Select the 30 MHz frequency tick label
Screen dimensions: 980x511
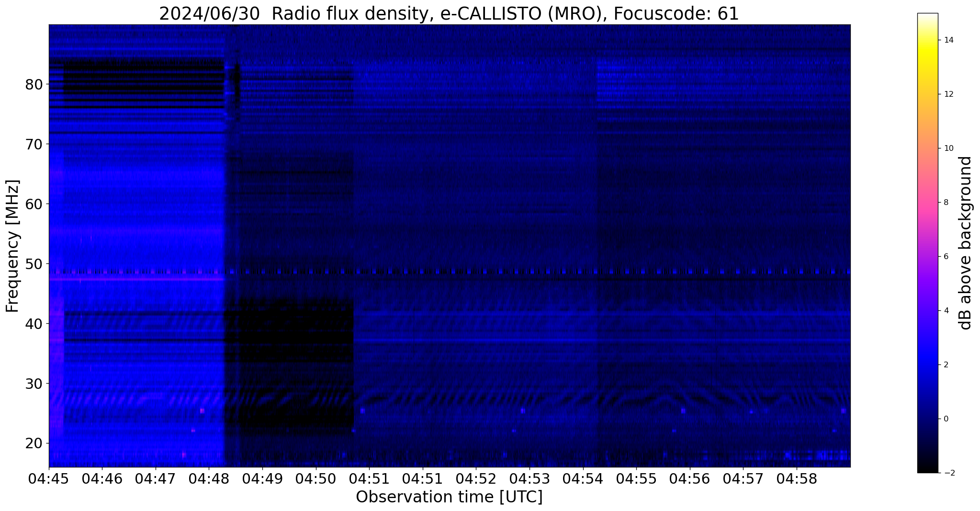(34, 384)
